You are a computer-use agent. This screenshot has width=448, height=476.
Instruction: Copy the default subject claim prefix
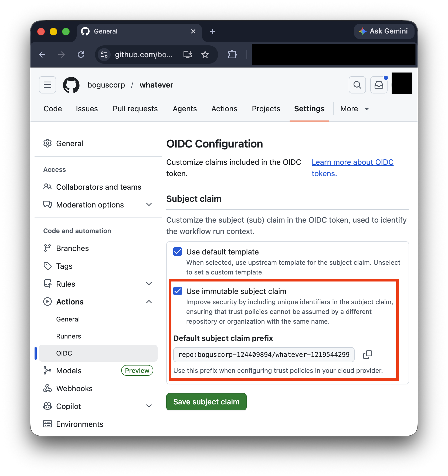(367, 355)
